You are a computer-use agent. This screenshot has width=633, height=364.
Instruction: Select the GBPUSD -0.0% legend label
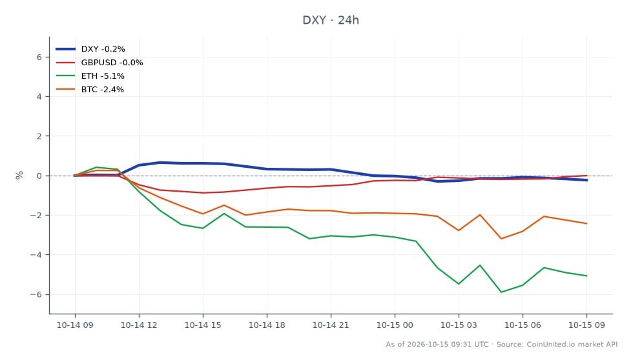[x=112, y=63]
